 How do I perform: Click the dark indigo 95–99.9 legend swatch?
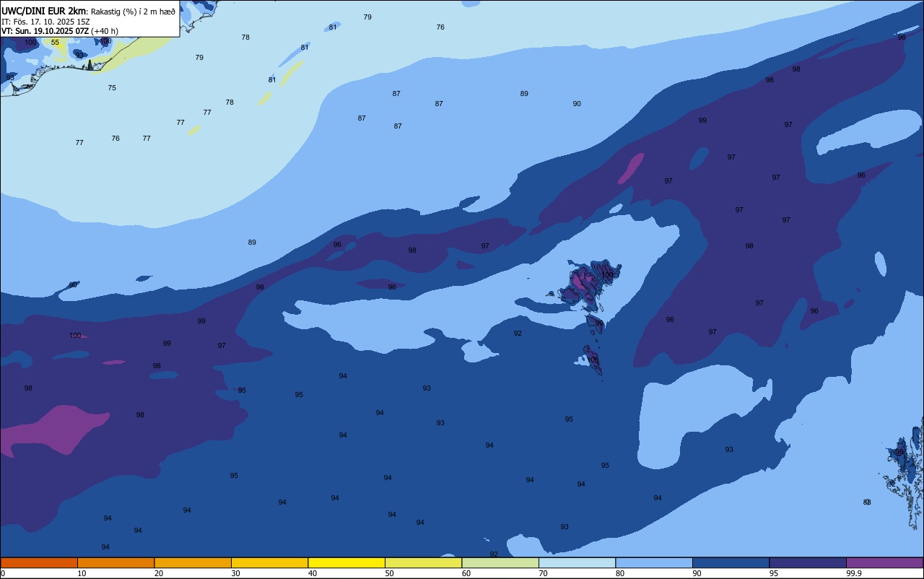coord(808,562)
